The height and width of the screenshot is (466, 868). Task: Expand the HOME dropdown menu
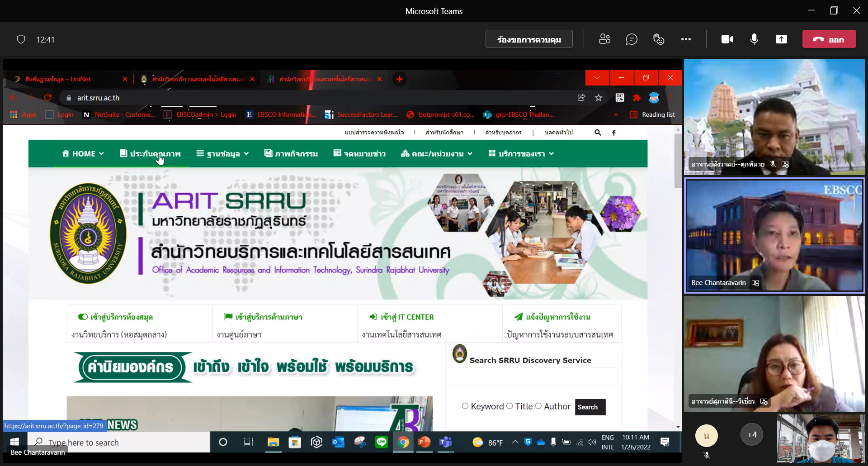click(83, 154)
